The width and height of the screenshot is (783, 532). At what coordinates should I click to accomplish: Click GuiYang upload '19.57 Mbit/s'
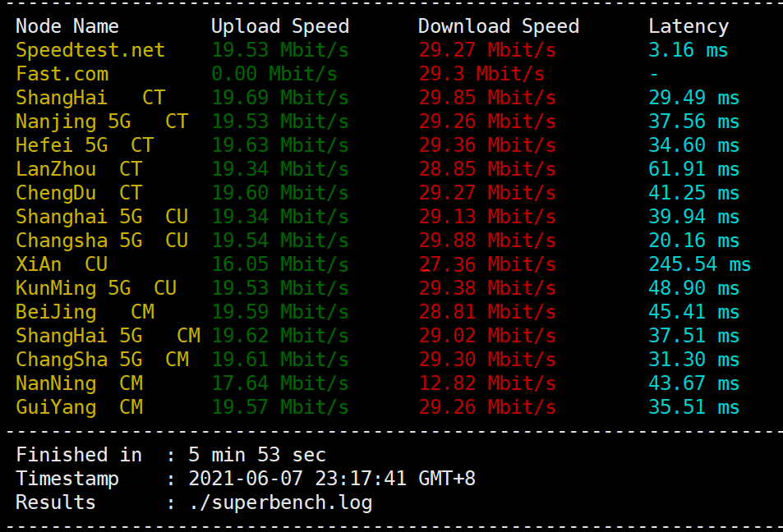click(280, 407)
